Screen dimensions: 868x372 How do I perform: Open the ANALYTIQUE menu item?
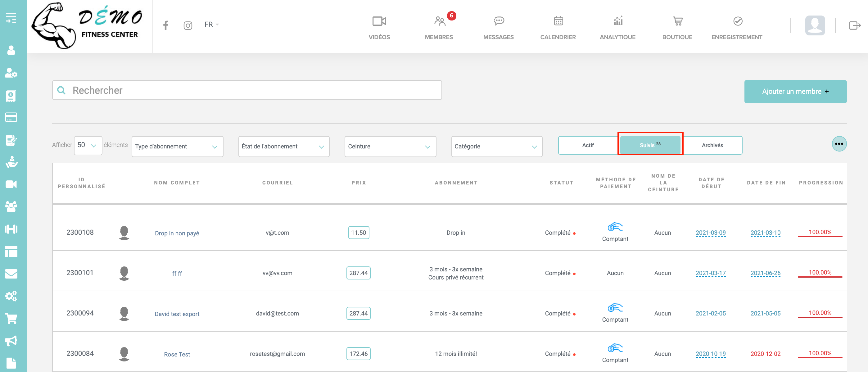point(617,28)
